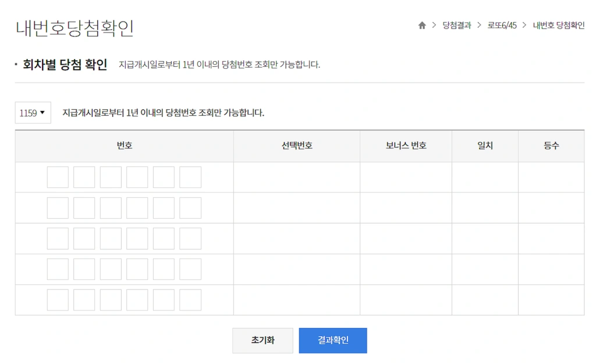
Task: Click the last number input box in row one
Action: tap(190, 177)
